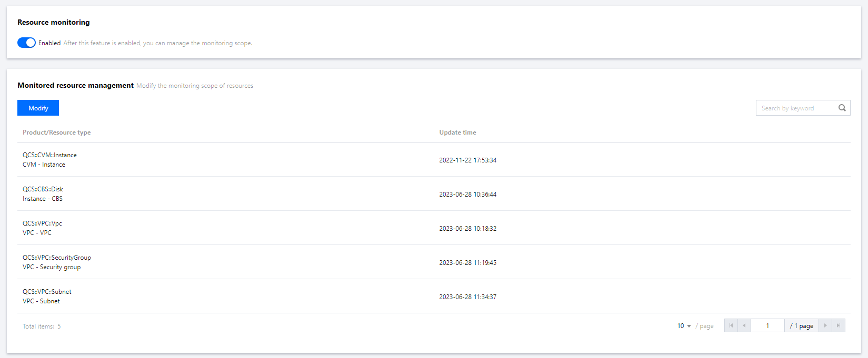The width and height of the screenshot is (868, 358).
Task: Click the Product/Resource type column header
Action: [56, 132]
